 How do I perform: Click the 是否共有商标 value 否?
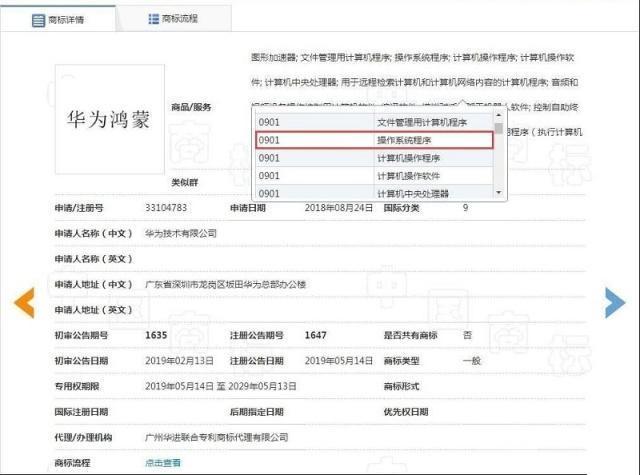467,335
